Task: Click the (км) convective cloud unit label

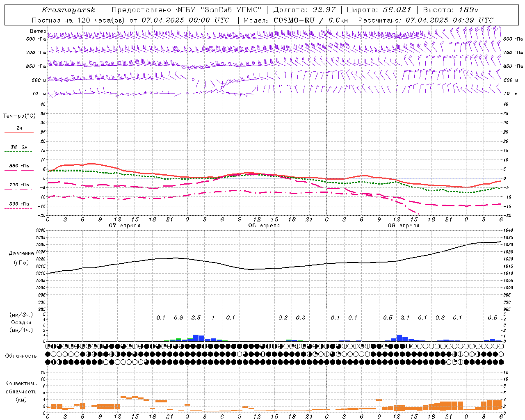Action: pyautogui.click(x=21, y=399)
